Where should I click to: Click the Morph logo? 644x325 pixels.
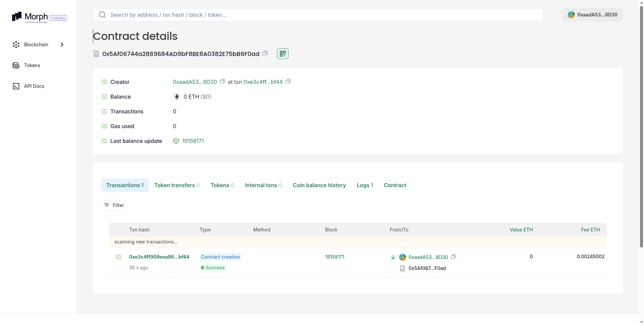tap(30, 17)
